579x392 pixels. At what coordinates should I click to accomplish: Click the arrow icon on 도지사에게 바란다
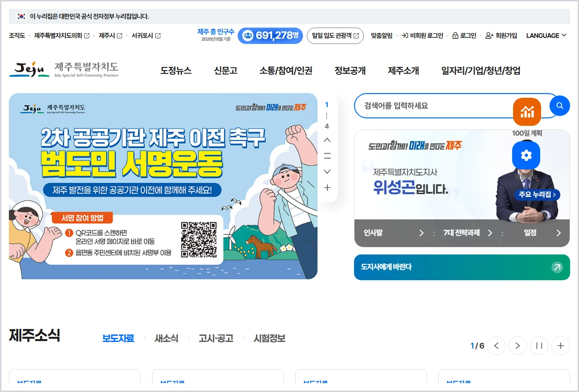coord(557,268)
